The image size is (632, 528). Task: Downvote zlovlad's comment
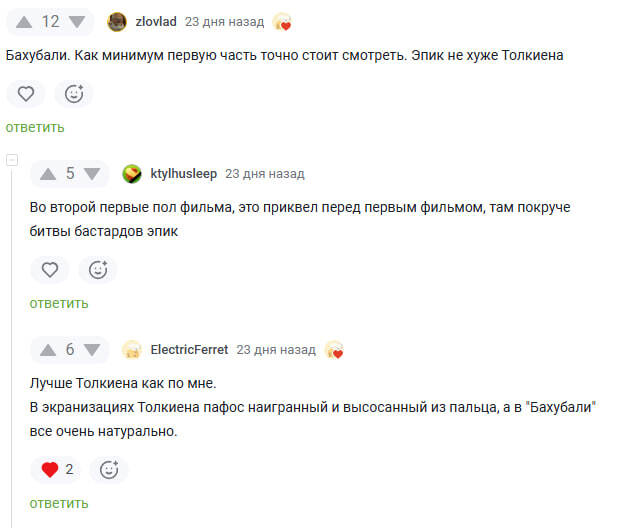[x=75, y=22]
